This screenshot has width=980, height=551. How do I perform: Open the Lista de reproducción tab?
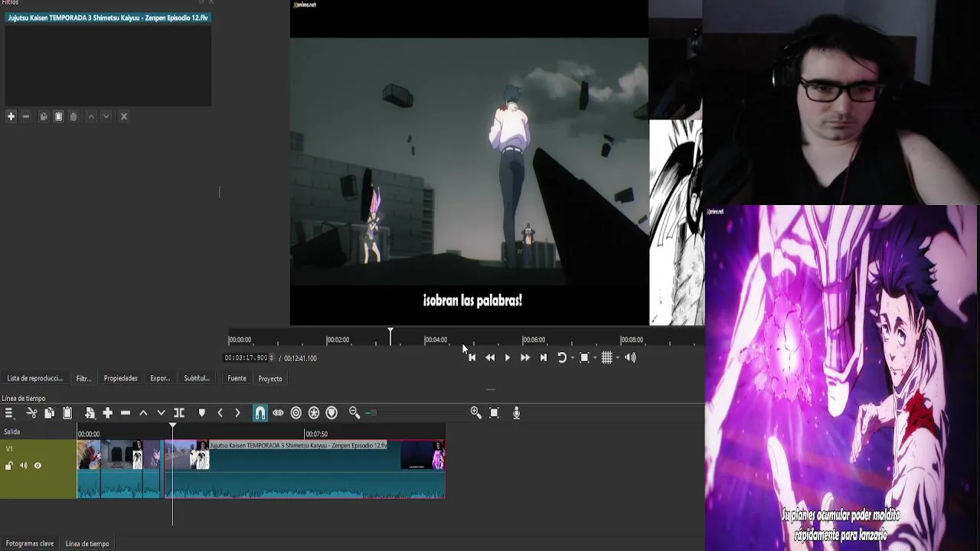[x=35, y=378]
